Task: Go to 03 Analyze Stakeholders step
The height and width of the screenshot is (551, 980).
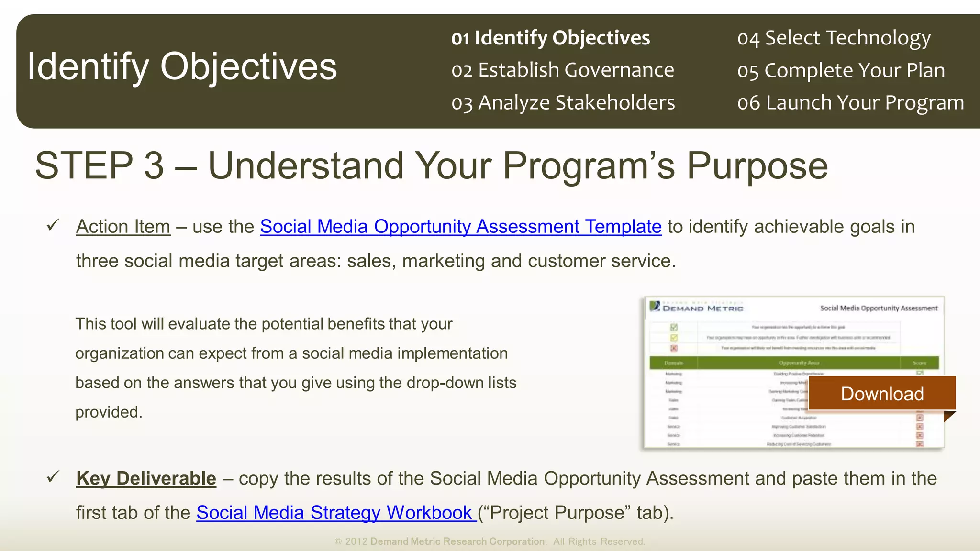Action: click(x=563, y=103)
